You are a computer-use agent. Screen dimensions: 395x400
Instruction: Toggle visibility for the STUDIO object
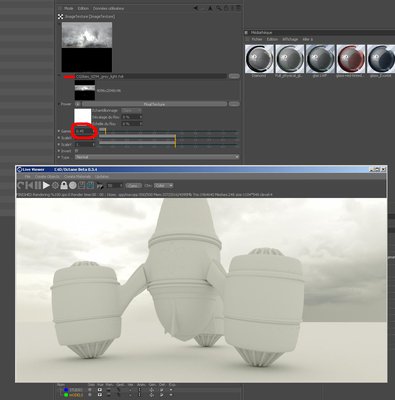coord(100,389)
